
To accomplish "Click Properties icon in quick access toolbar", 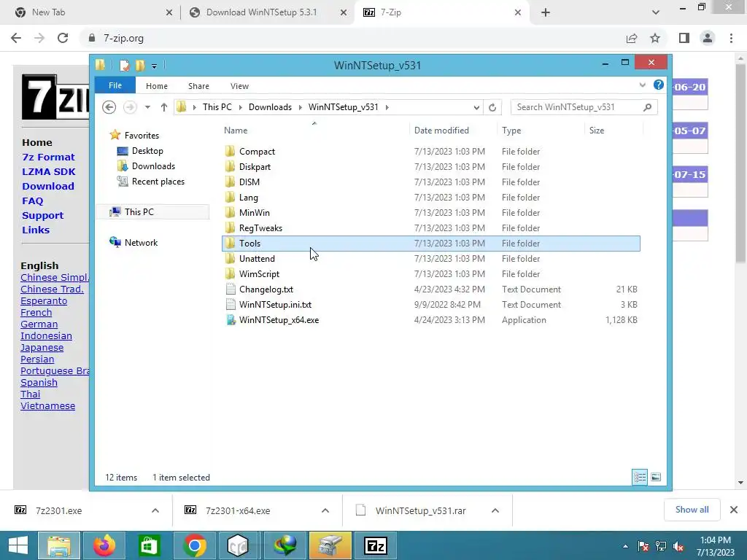I will [124, 65].
